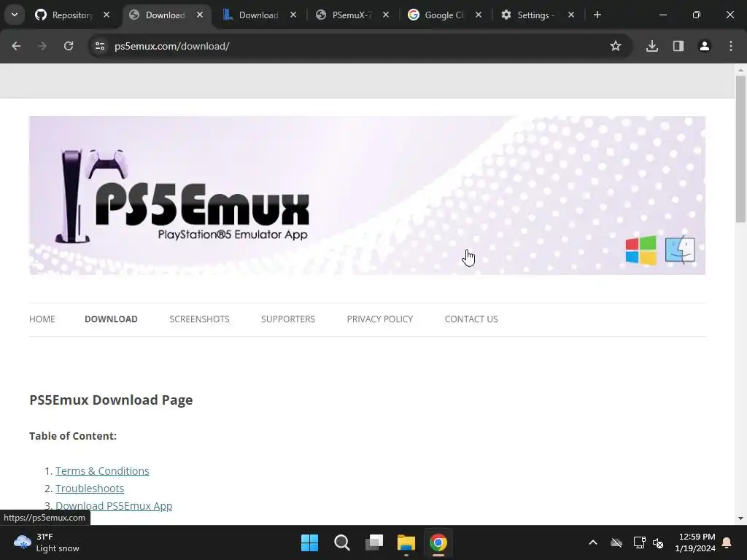Click the OneDrive cloud tray icon
This screenshot has height=560, width=747.
point(616,542)
